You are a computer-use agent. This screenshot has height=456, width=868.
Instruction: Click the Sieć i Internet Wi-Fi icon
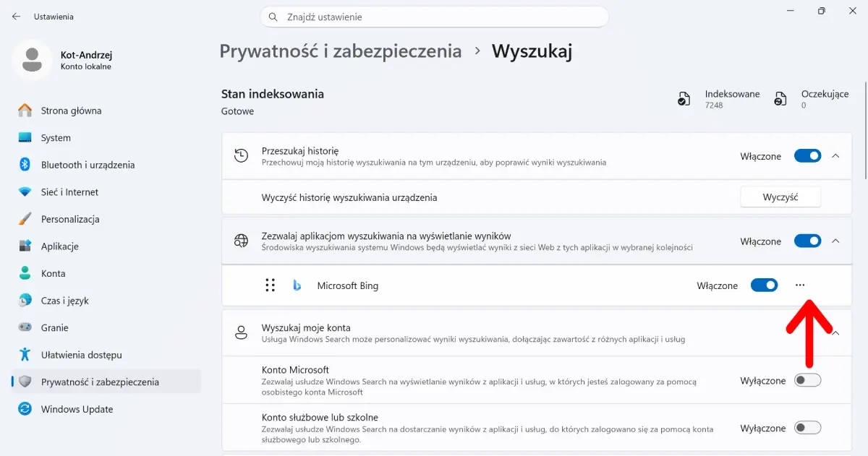(25, 192)
